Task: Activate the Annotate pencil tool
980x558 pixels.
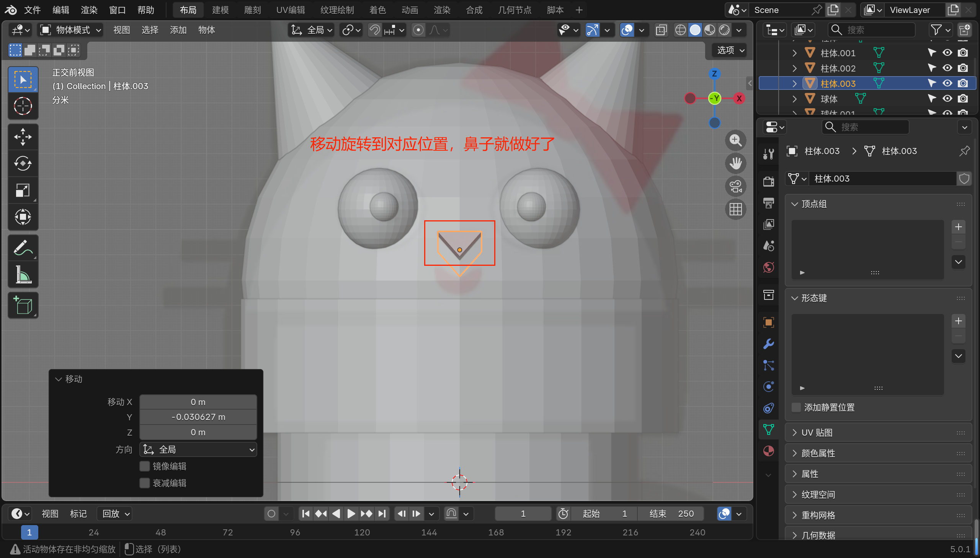Action: [23, 248]
